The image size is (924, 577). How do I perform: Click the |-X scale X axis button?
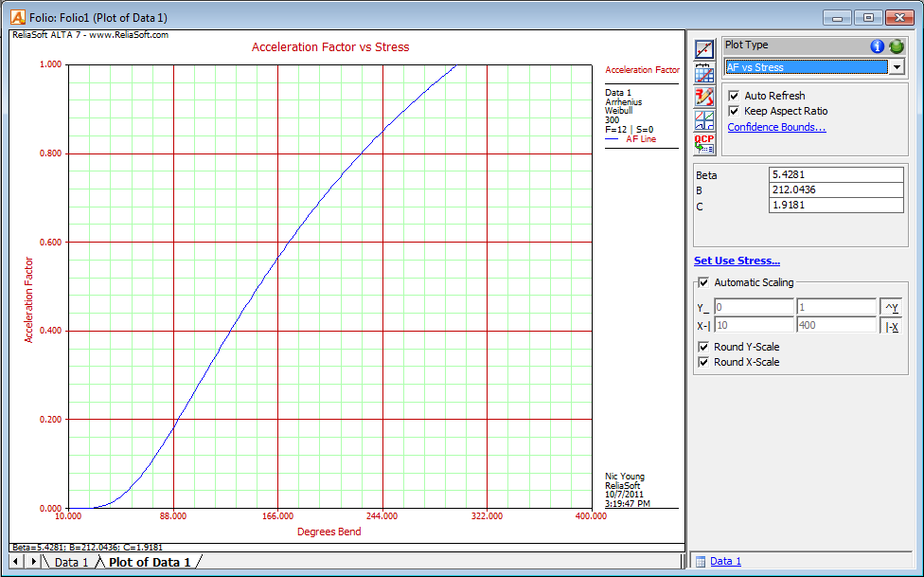tap(891, 326)
